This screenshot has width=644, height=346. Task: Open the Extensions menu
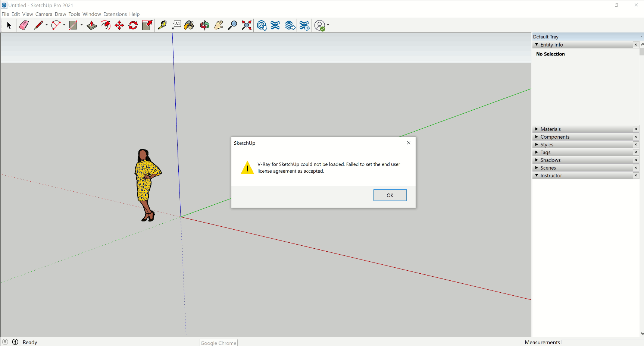coord(115,14)
